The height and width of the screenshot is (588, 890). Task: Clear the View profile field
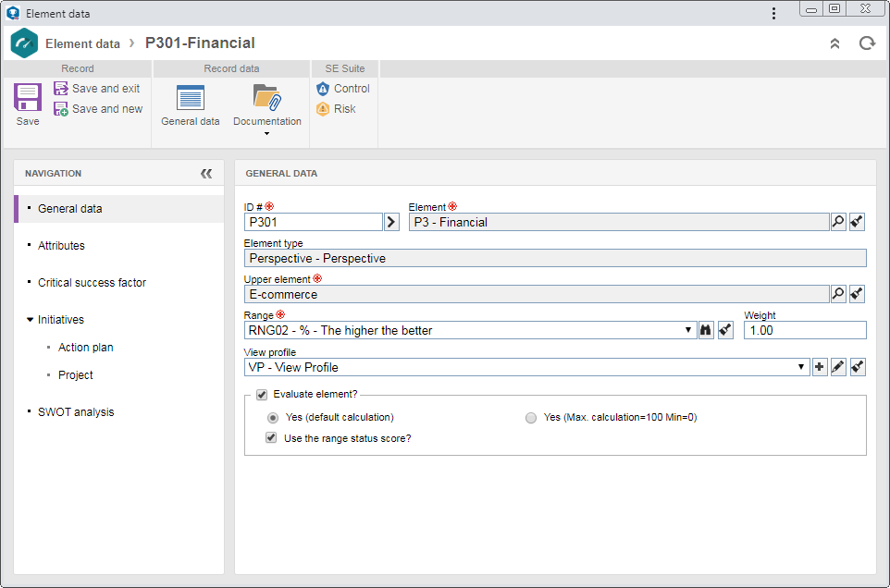(x=858, y=367)
